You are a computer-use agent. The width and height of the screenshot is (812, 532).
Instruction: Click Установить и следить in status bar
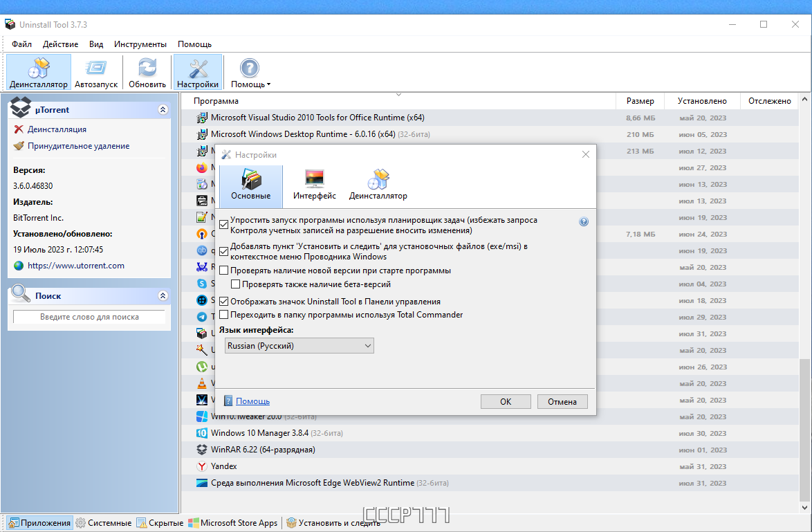pyautogui.click(x=333, y=523)
